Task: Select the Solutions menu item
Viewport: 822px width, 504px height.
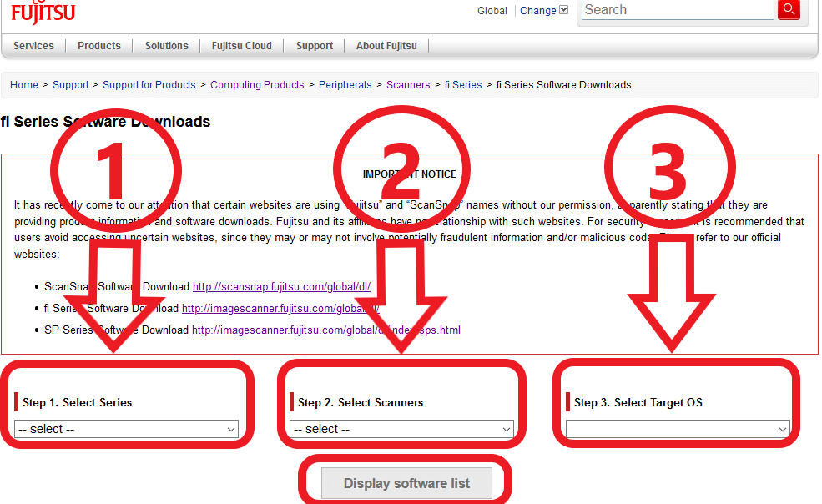Action: click(x=166, y=46)
